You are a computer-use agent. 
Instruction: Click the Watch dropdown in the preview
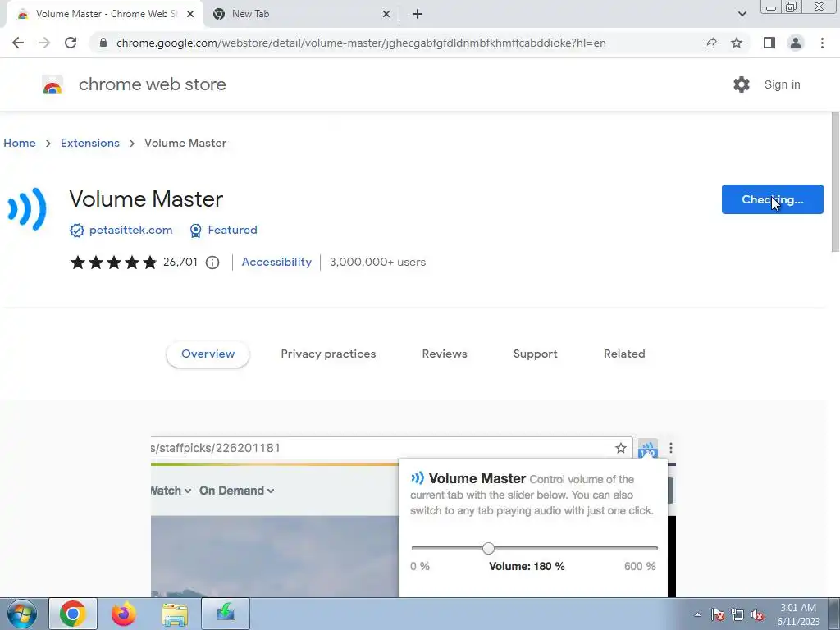[171, 491]
